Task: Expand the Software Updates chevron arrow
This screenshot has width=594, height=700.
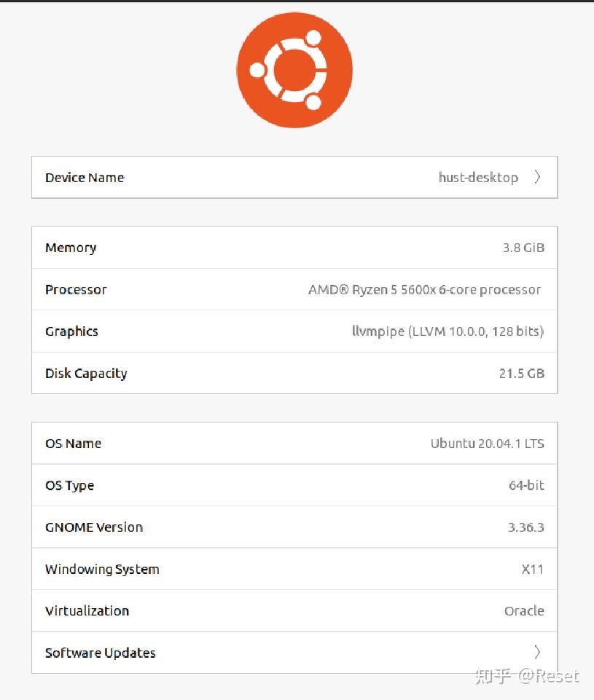Action: tap(537, 652)
